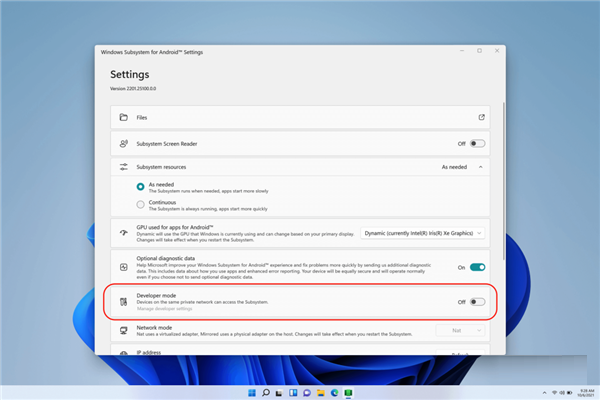
Task: Open Files via external link icon
Action: click(x=481, y=117)
